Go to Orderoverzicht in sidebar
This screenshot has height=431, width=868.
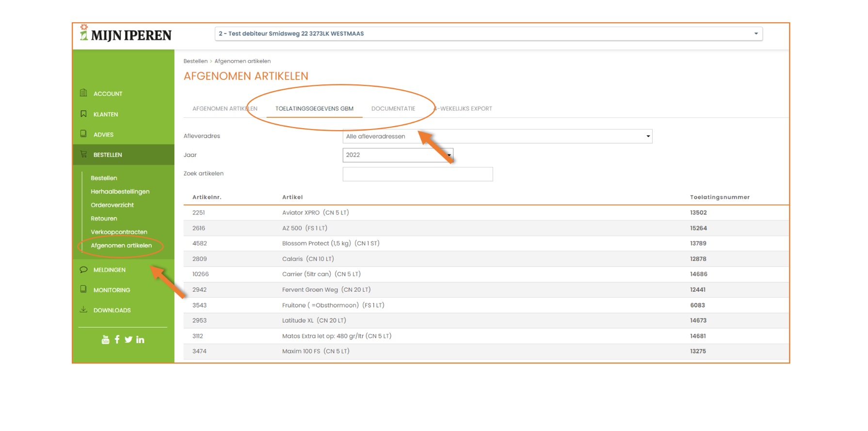112,205
